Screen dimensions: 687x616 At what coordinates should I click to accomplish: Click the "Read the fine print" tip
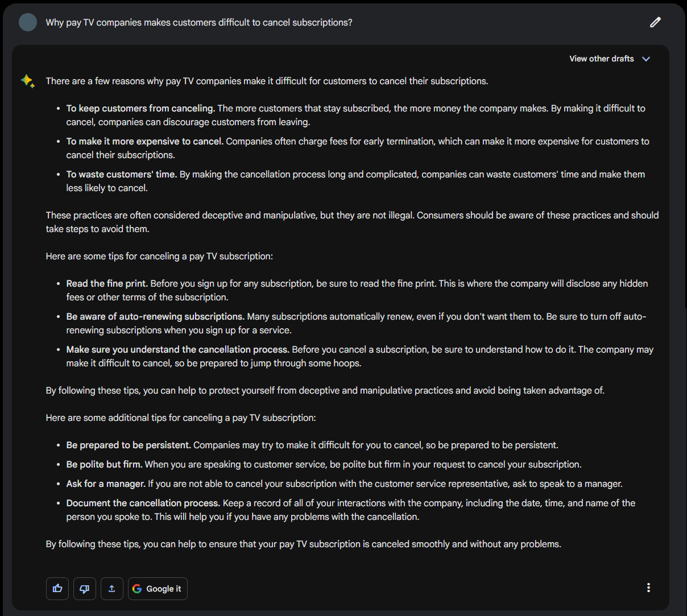107,283
